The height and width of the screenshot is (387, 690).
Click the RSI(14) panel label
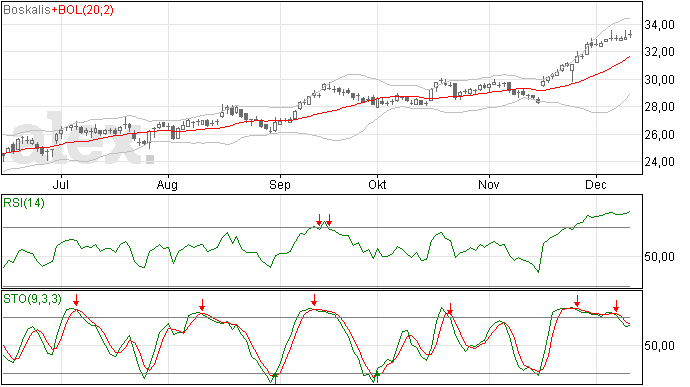tap(24, 203)
